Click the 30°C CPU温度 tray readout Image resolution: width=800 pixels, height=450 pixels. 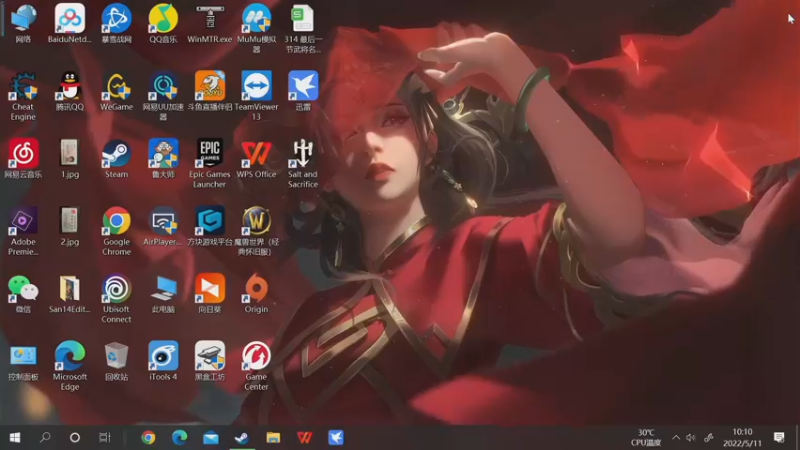[x=646, y=438]
